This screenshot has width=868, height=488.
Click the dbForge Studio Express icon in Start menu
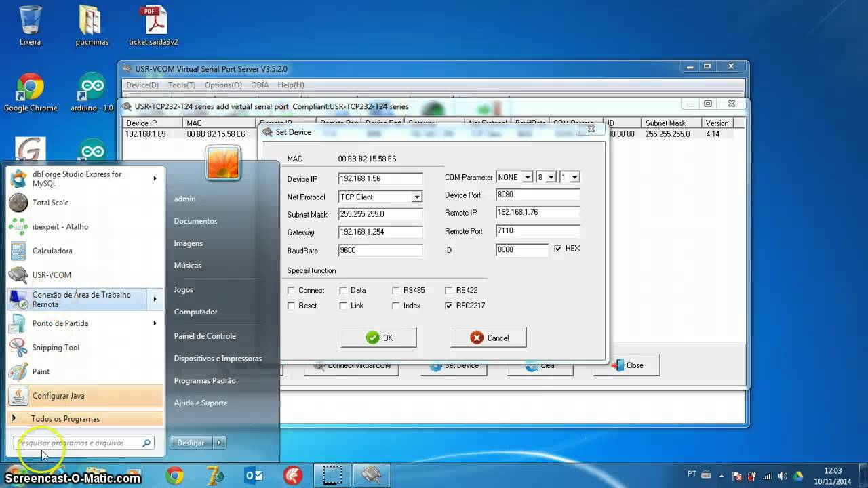pos(19,179)
